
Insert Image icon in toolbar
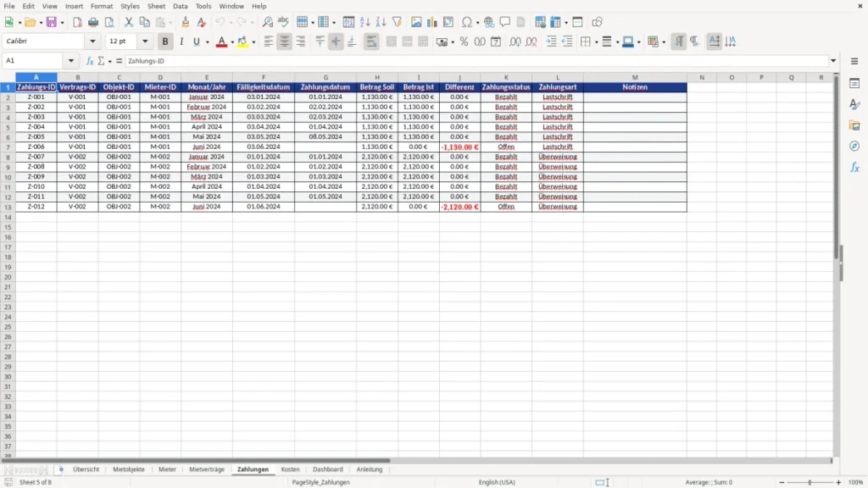[416, 22]
